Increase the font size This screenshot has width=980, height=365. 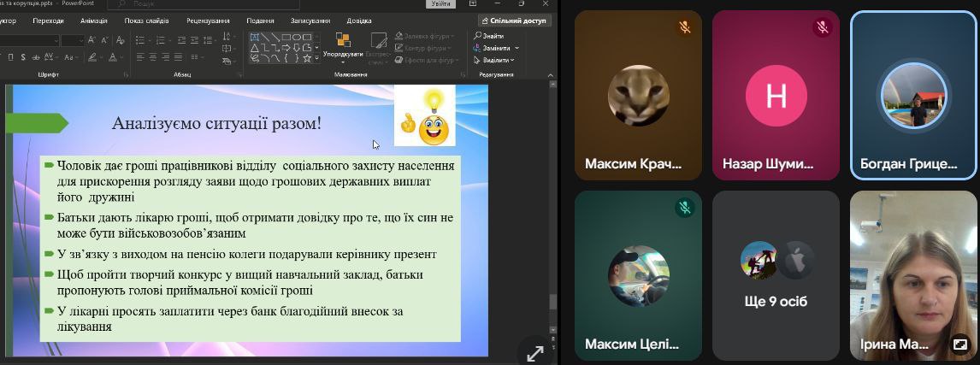92,40
